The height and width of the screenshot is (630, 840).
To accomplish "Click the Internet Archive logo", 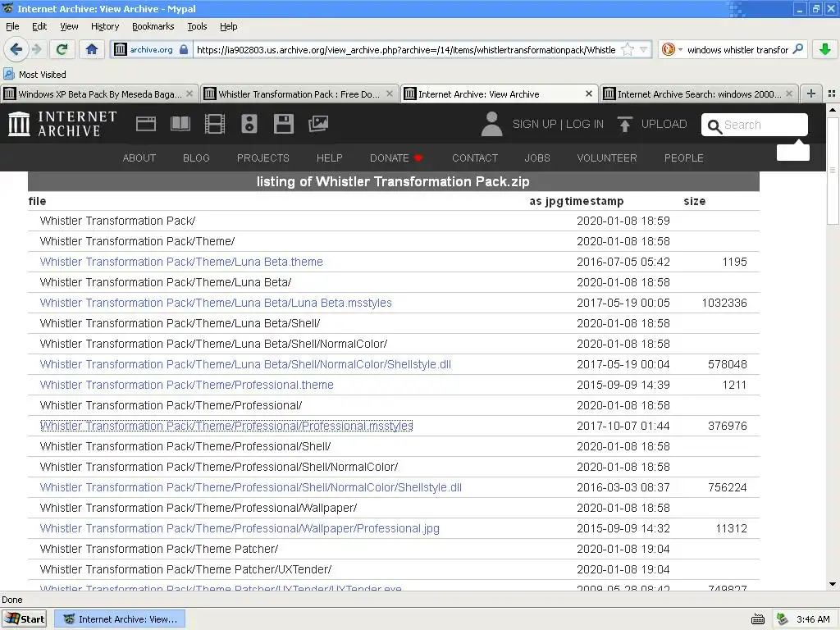I will tap(62, 124).
